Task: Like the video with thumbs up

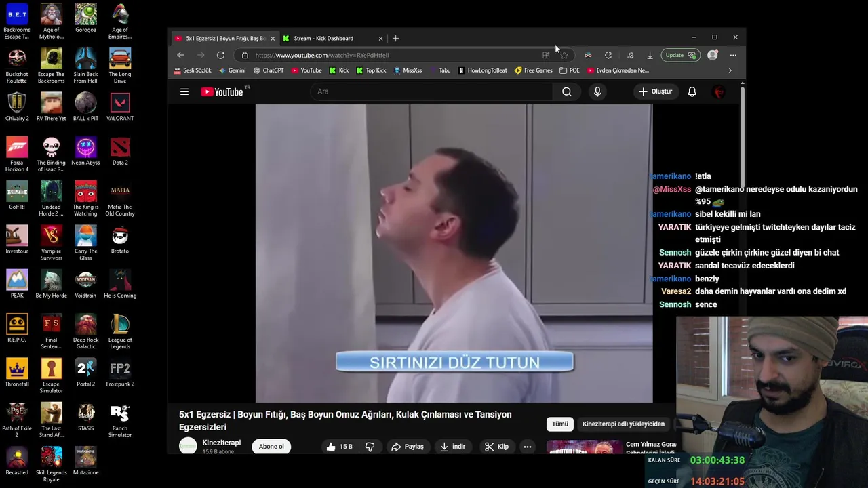Action: coord(338,447)
